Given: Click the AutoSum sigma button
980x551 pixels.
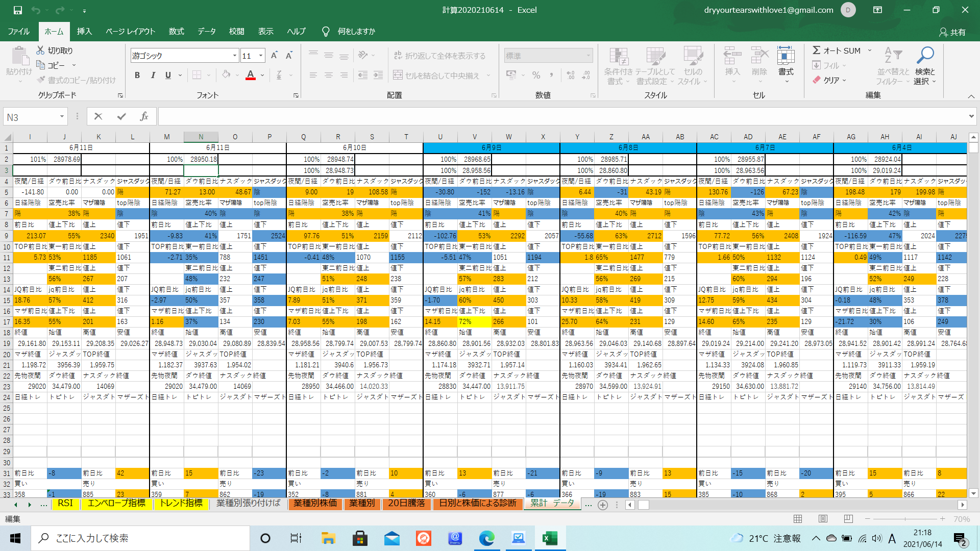Looking at the screenshot, I should [817, 50].
